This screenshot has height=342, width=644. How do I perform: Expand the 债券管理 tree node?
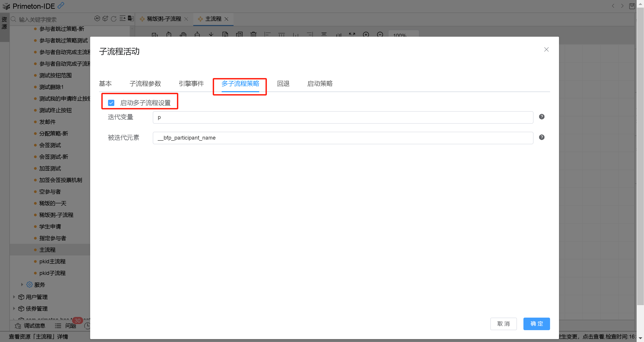click(x=14, y=308)
